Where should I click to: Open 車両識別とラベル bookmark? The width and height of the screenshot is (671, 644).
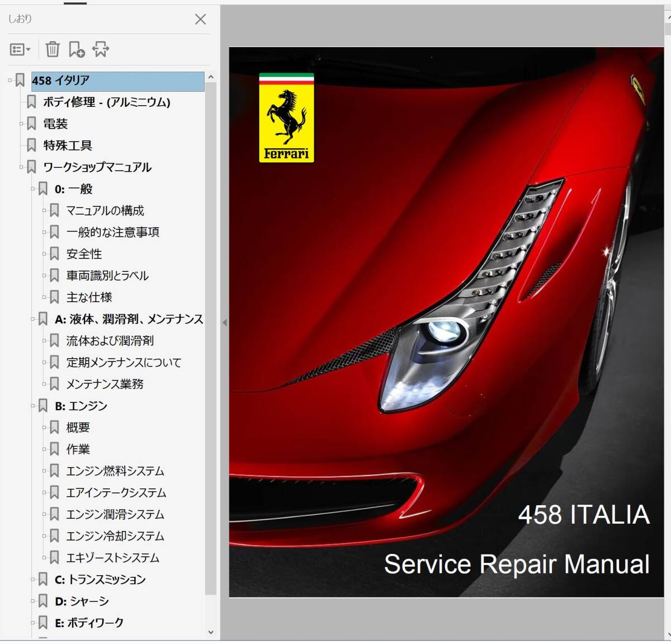(107, 276)
